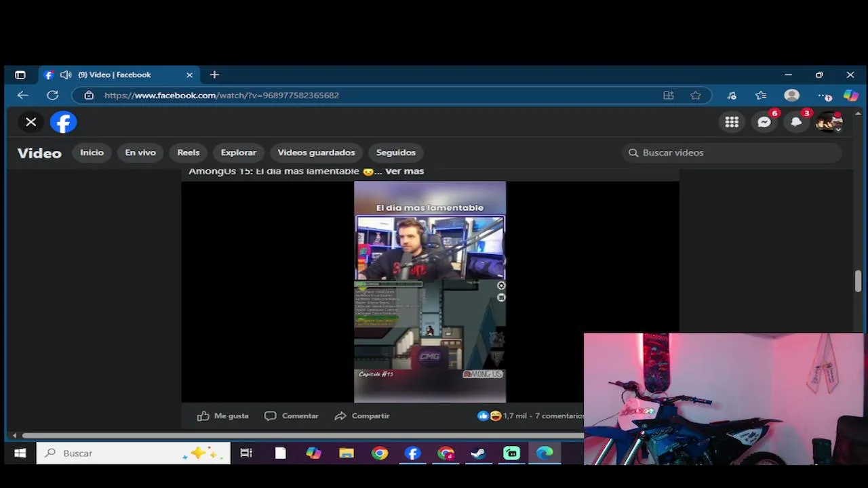Open the Videos guardados tab

(x=316, y=152)
